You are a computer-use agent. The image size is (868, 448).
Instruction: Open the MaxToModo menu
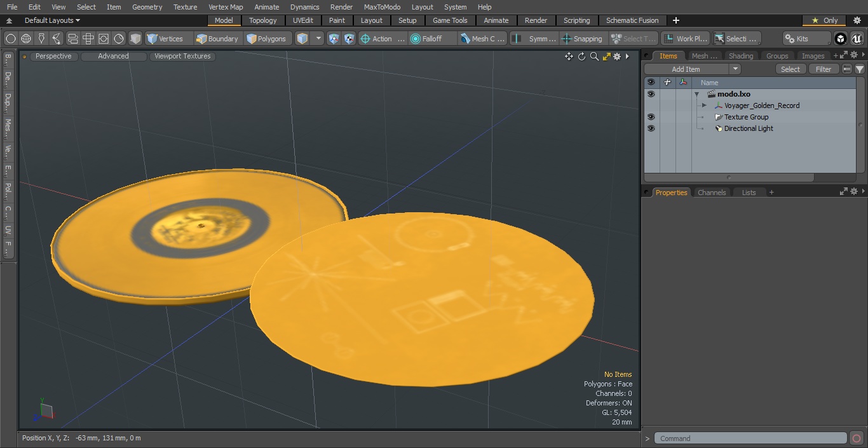[382, 7]
